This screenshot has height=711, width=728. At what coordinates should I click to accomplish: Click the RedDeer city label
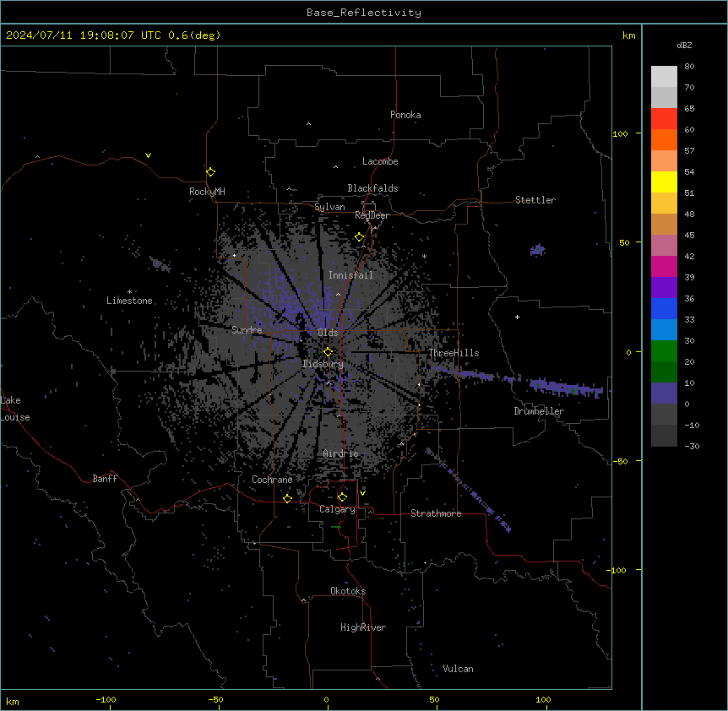pyautogui.click(x=372, y=215)
